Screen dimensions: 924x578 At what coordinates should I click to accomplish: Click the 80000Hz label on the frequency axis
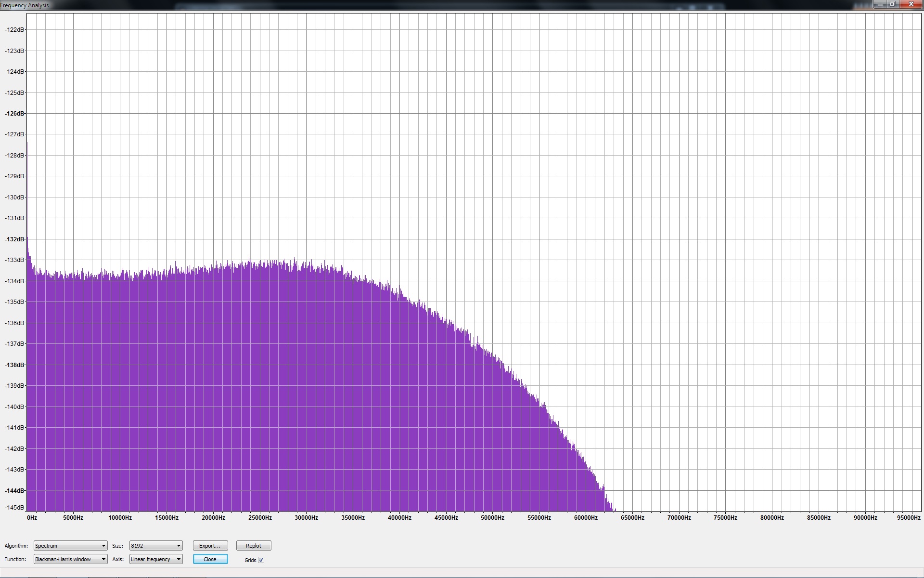pos(772,518)
